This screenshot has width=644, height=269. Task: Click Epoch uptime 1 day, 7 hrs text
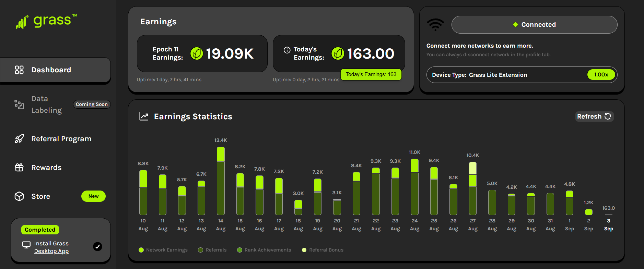[169, 80]
